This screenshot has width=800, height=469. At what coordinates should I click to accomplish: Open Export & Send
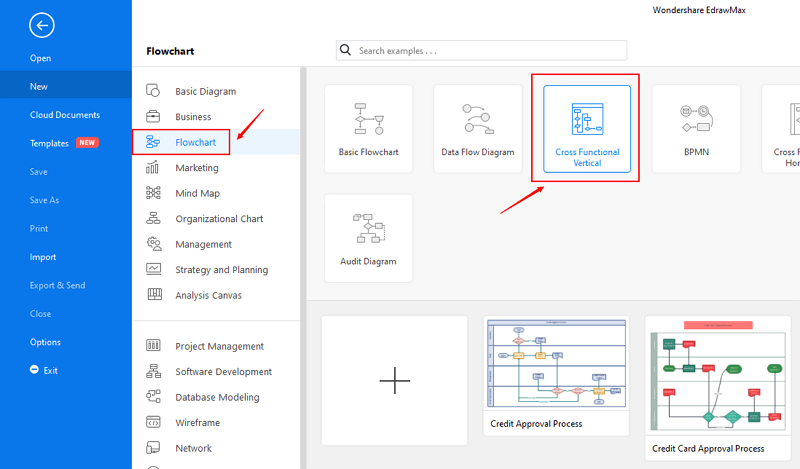57,285
